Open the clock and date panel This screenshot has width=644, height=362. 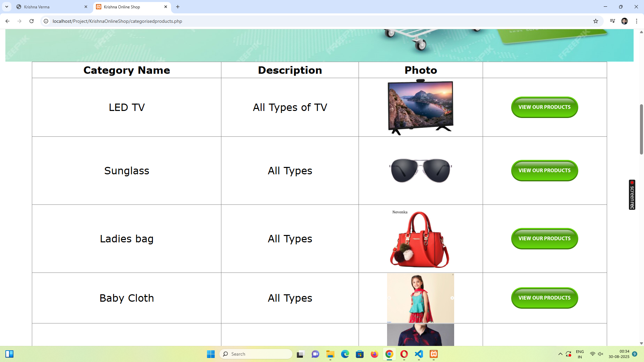[619, 354]
